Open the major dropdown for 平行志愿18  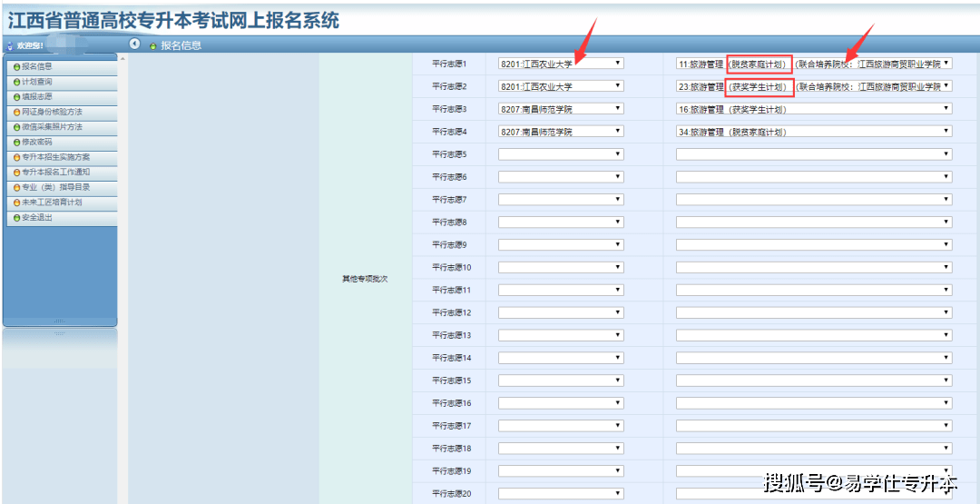pos(814,449)
